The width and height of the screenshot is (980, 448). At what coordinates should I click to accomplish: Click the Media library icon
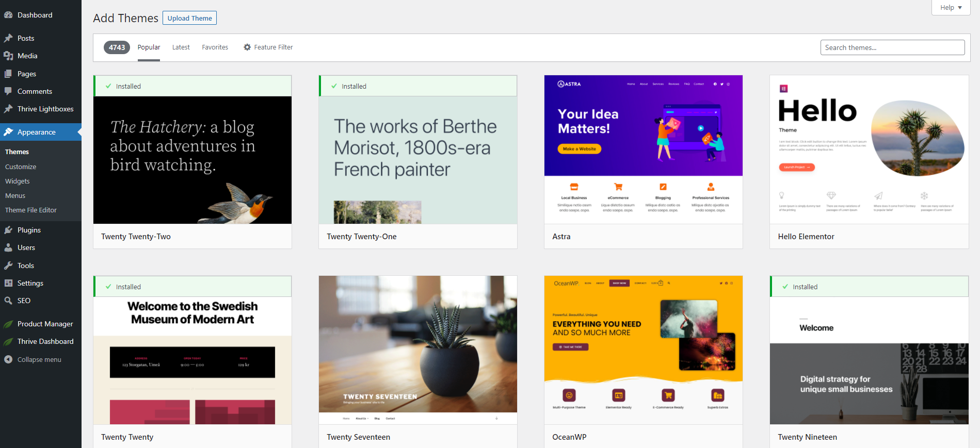point(8,56)
